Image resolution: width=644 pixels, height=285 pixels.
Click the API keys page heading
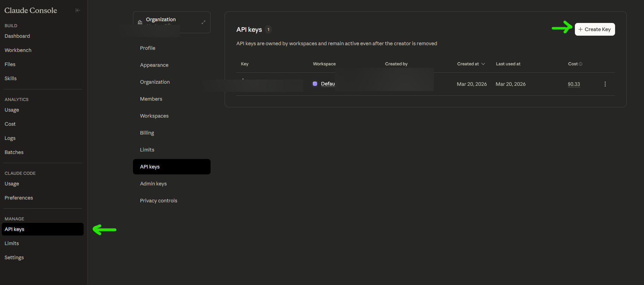pos(249,30)
